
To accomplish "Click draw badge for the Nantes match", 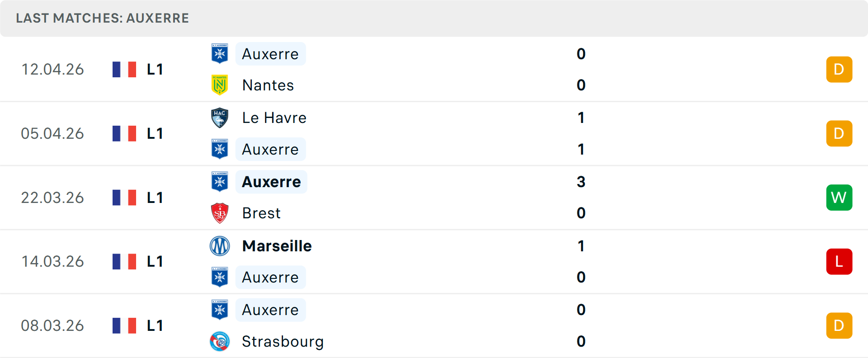I will tap(839, 70).
